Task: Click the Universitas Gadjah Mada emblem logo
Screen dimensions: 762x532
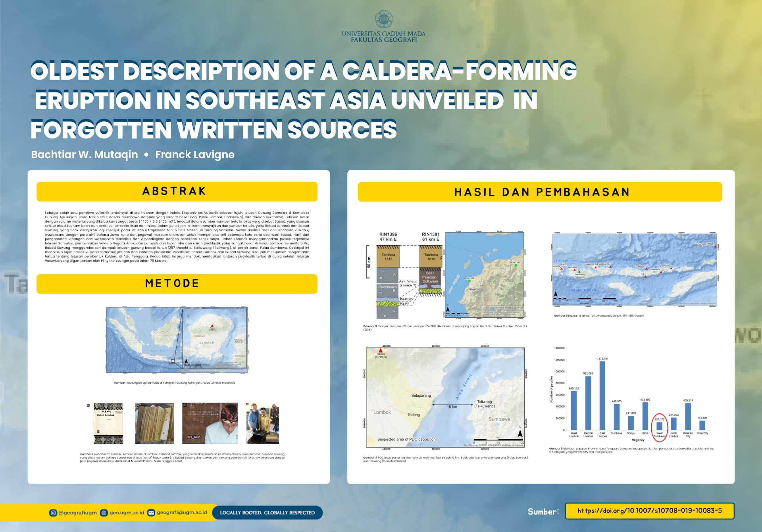Action: 383,19
